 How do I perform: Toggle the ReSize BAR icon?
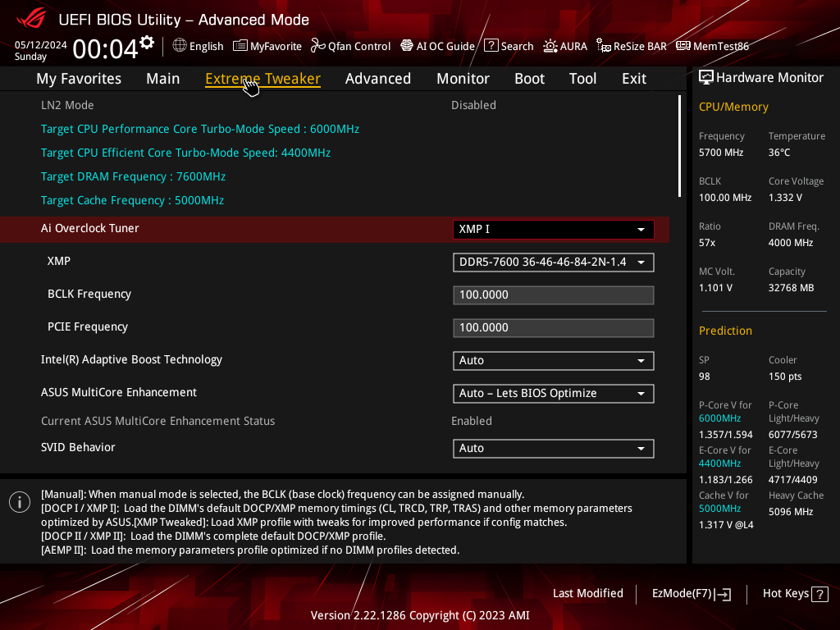click(x=604, y=46)
